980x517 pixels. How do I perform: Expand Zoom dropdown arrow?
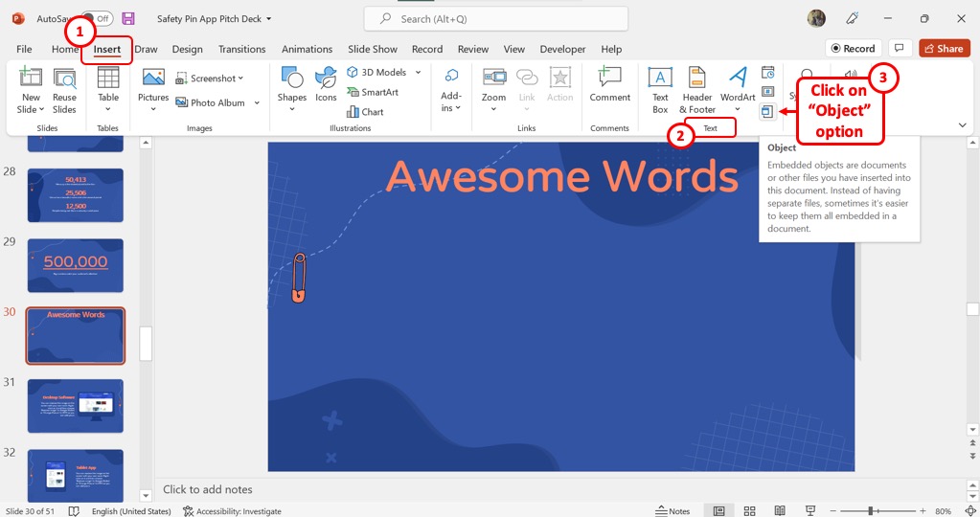click(x=493, y=109)
